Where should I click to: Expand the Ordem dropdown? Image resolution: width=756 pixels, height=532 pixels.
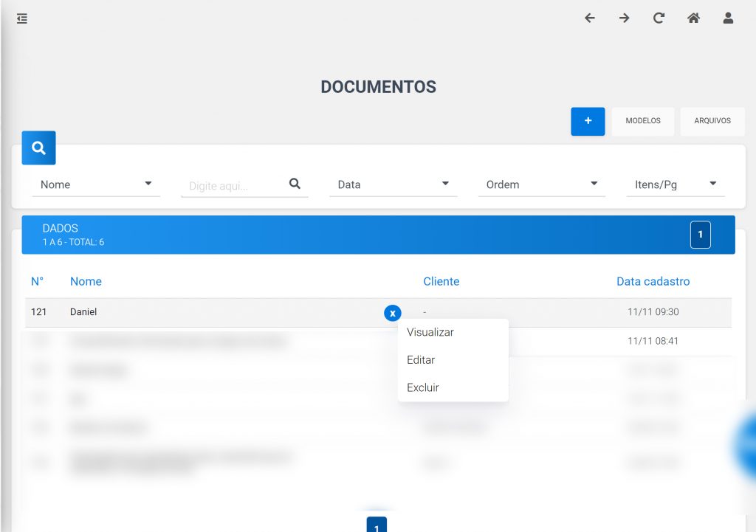541,184
